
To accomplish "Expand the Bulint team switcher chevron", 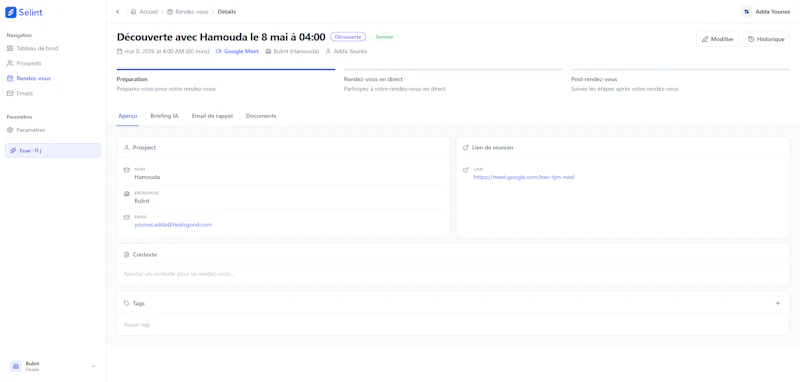I will [x=93, y=366].
